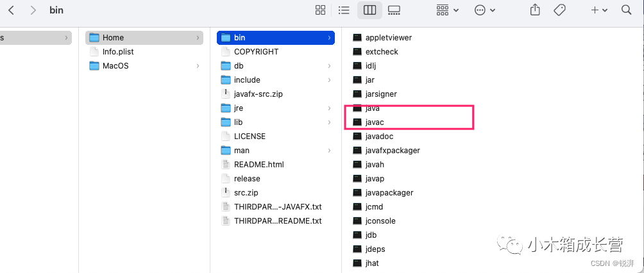644x273 pixels.
Task: Select the jdb executable
Action: pyautogui.click(x=365, y=235)
